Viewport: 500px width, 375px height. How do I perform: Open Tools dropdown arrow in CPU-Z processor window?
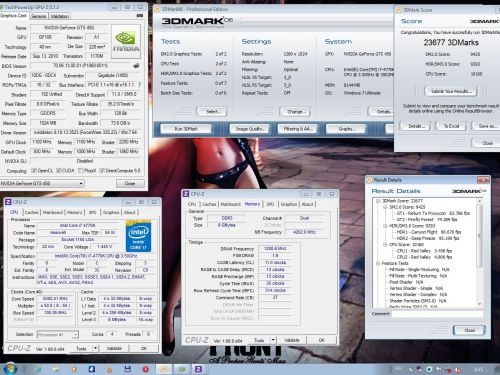(95, 348)
